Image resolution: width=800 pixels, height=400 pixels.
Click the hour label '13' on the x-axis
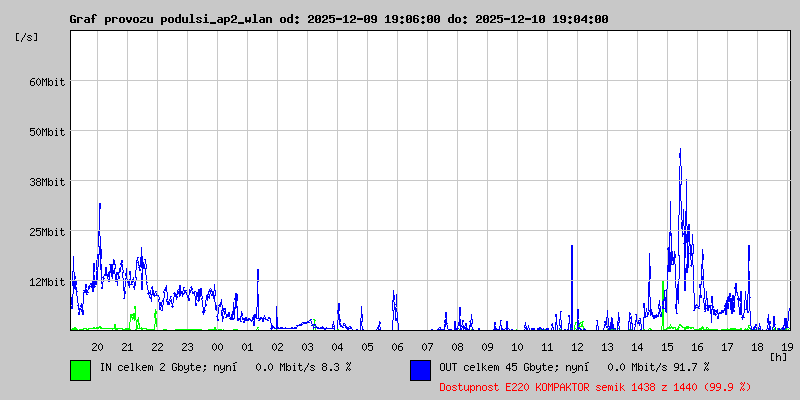click(607, 347)
